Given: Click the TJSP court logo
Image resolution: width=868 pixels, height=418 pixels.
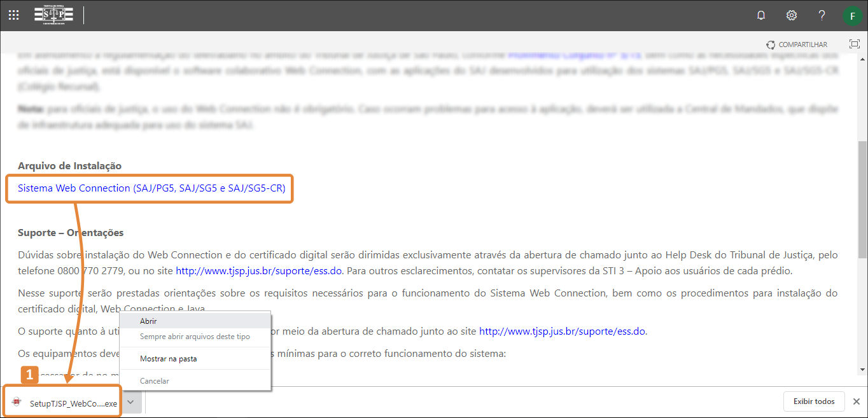Looking at the screenshot, I should point(53,15).
